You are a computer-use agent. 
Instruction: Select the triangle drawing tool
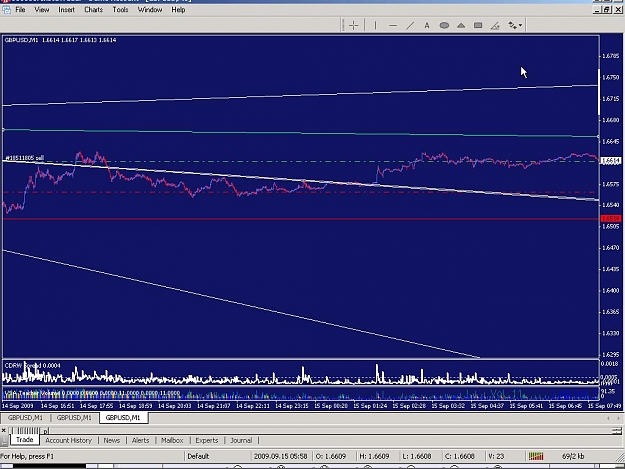(461, 26)
